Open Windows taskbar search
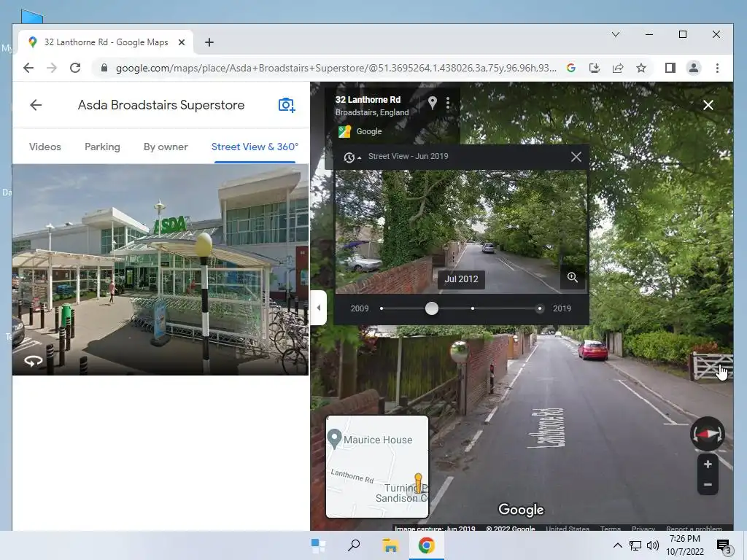The image size is (747, 560). 354,545
